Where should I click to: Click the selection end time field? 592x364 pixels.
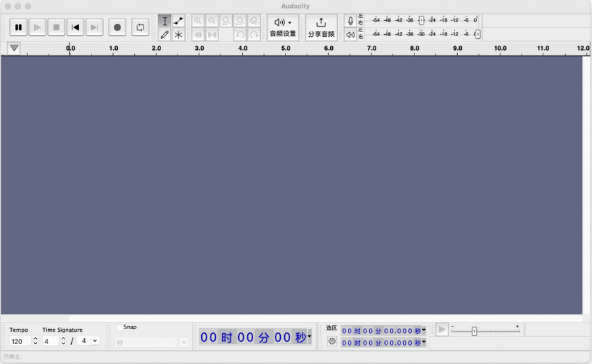pos(381,342)
